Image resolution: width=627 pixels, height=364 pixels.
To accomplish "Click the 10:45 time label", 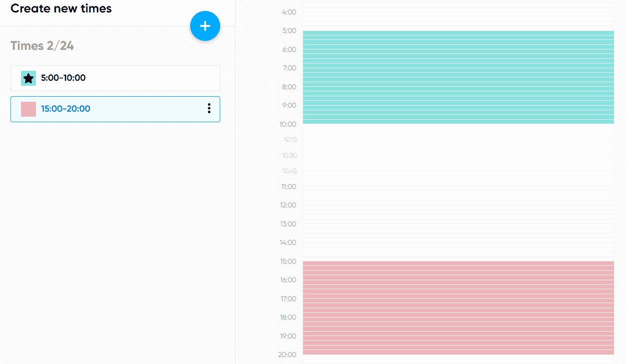I will [290, 171].
